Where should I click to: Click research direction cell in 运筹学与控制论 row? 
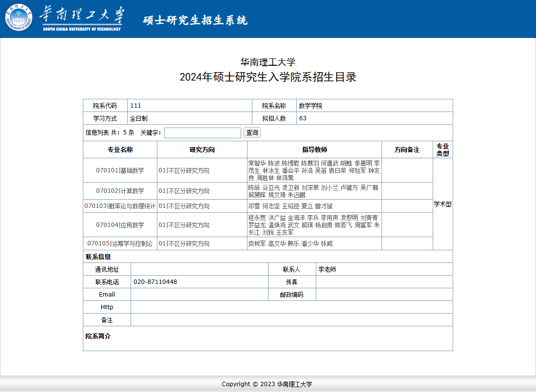tap(202, 243)
